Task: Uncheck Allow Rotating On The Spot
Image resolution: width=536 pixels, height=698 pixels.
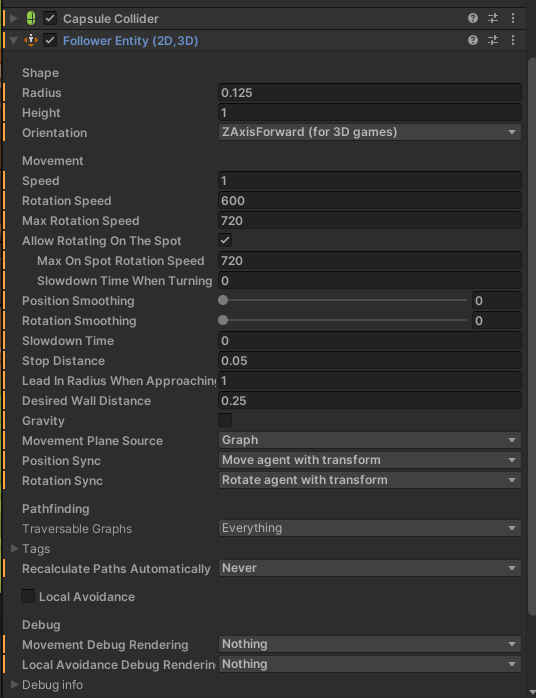Action: 225,240
